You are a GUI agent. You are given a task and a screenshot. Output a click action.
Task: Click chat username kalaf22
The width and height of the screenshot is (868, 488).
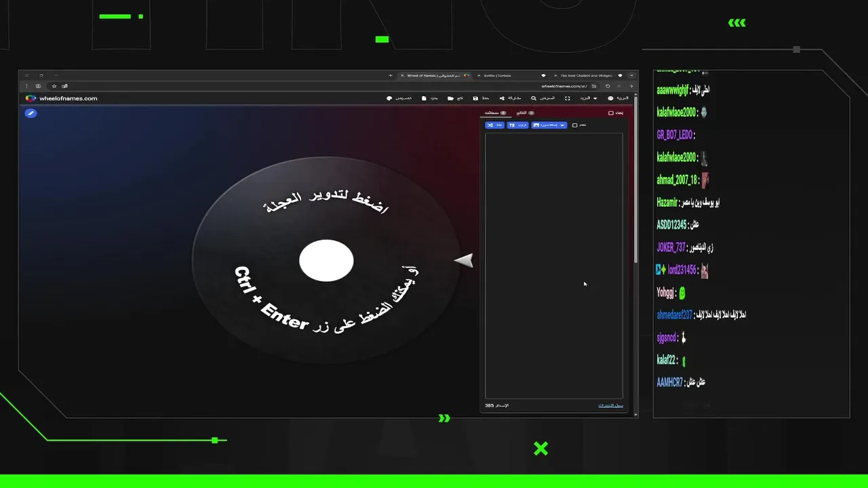(666, 360)
